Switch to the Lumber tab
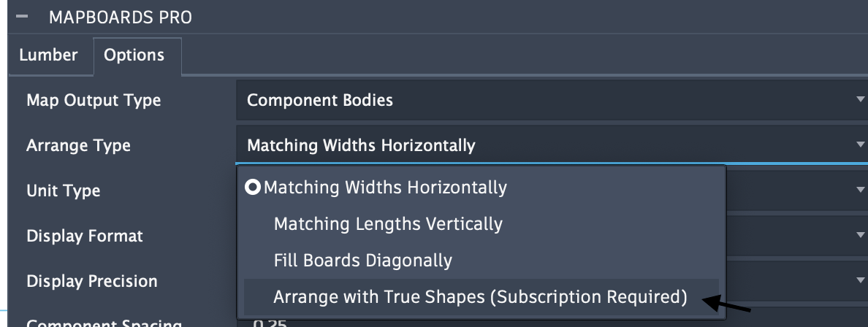The width and height of the screenshot is (868, 327). (x=48, y=55)
